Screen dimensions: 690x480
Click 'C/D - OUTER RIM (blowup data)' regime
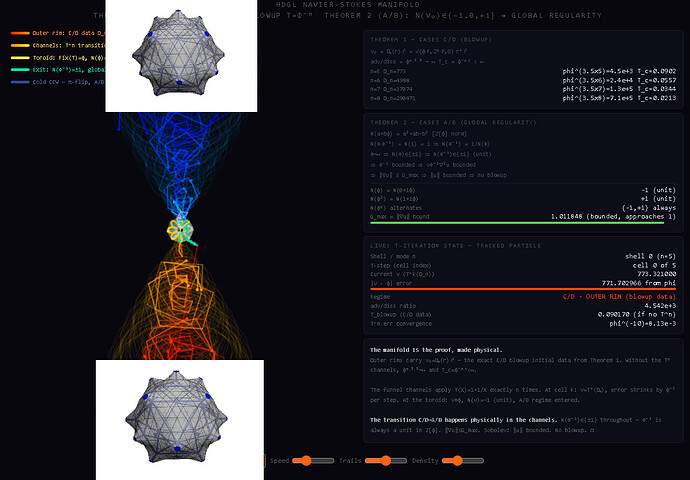[x=619, y=297]
